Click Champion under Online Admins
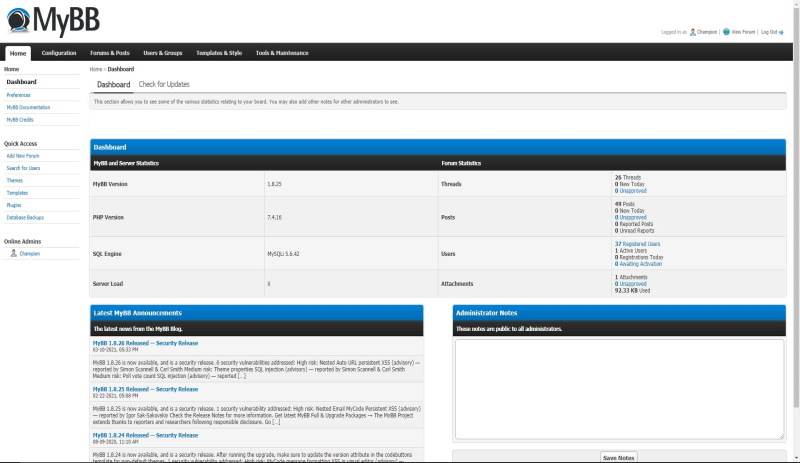This screenshot has width=800, height=463. tap(30, 254)
